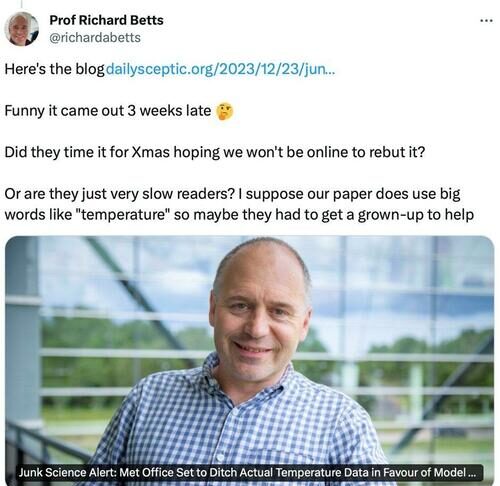This screenshot has height=486, width=500.
Task: Click the display name Prof Richard Betts
Action: click(x=106, y=20)
